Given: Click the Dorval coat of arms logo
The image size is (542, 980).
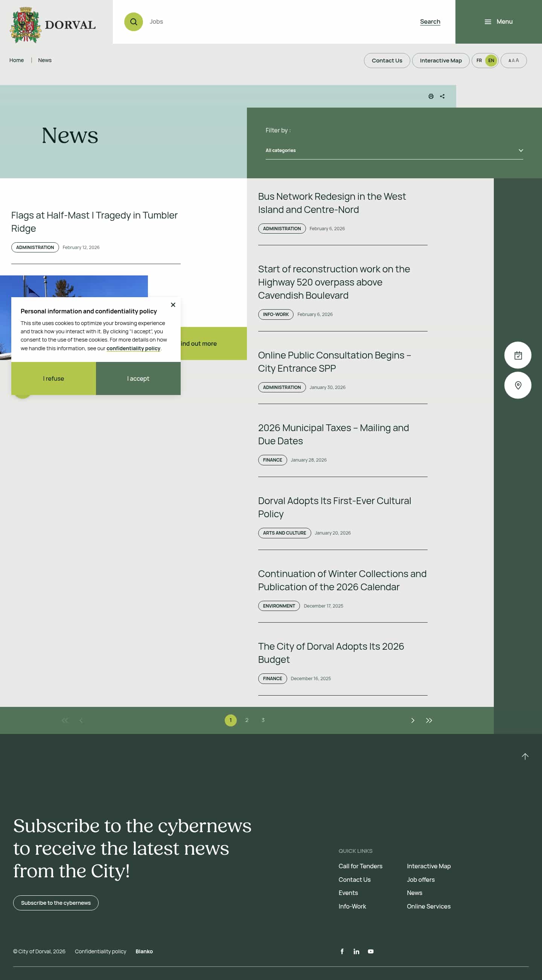Looking at the screenshot, I should coord(26,25).
